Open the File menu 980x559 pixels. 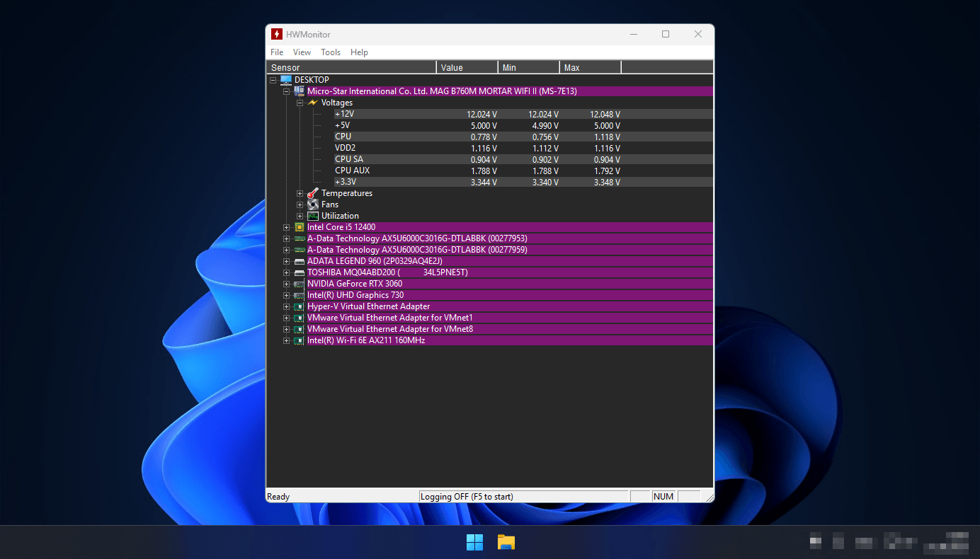click(277, 52)
